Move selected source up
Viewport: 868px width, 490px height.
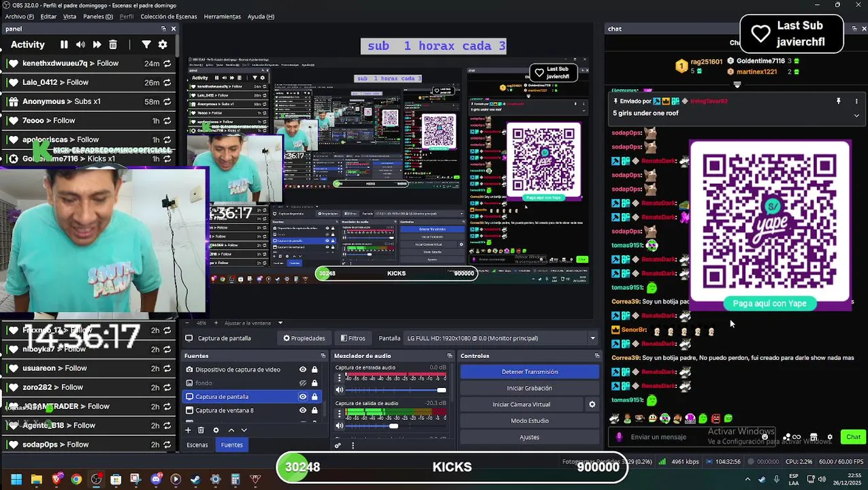coord(231,430)
